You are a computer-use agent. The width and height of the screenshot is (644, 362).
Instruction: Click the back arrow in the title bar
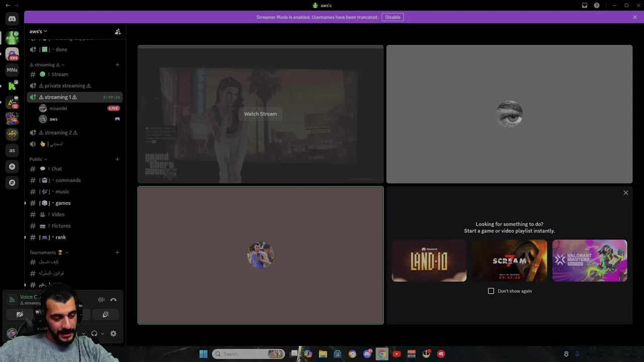pyautogui.click(x=8, y=6)
